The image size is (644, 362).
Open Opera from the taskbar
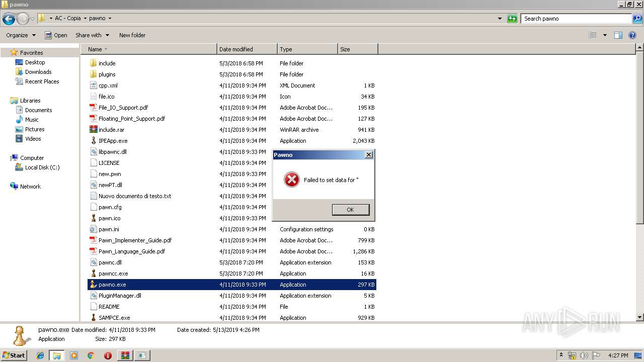coord(108,355)
